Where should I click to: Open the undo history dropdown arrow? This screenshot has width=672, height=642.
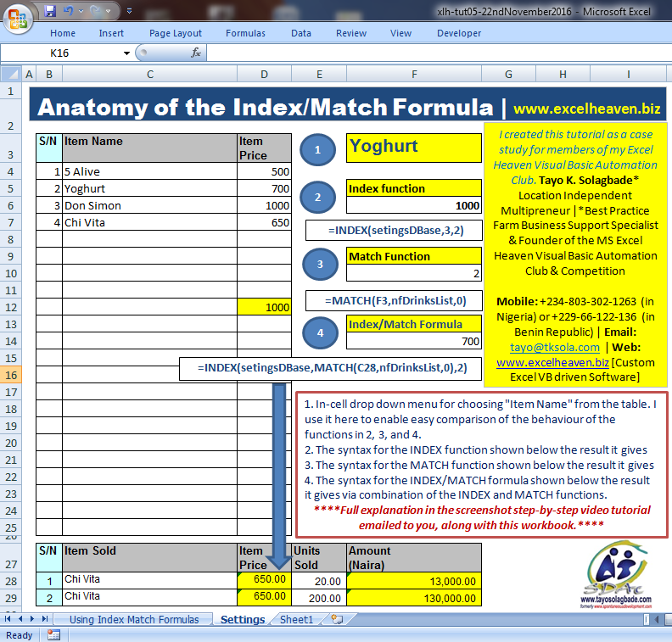(x=81, y=11)
